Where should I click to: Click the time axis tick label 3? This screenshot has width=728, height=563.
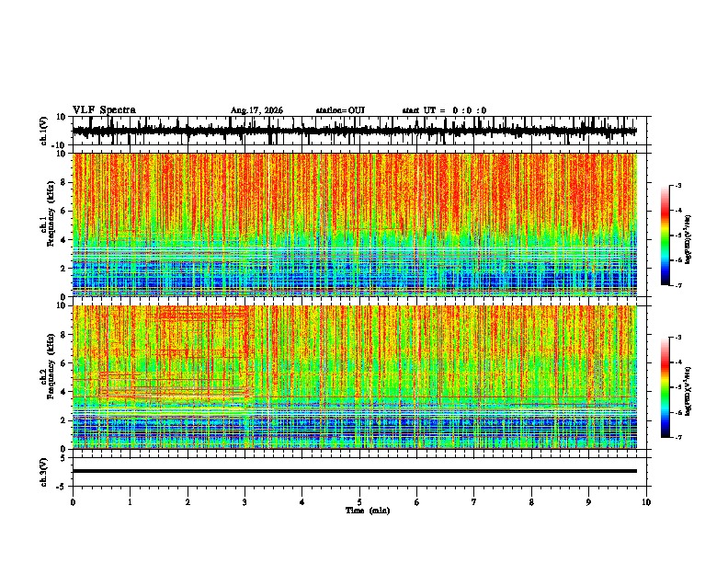[x=245, y=502]
